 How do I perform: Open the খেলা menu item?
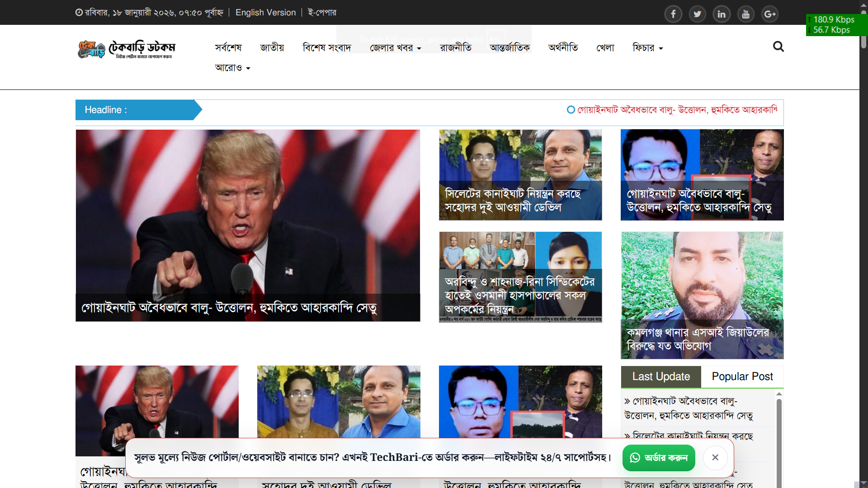click(x=605, y=48)
